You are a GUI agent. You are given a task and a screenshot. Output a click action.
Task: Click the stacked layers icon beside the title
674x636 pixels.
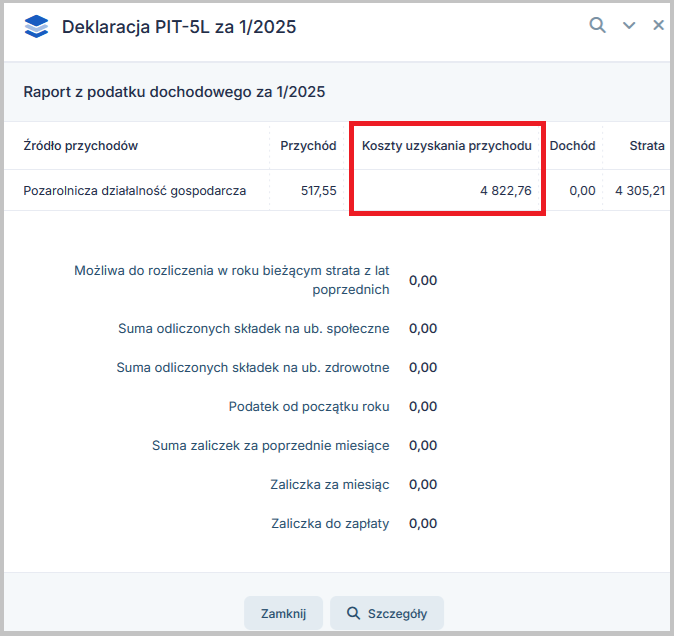click(36, 26)
